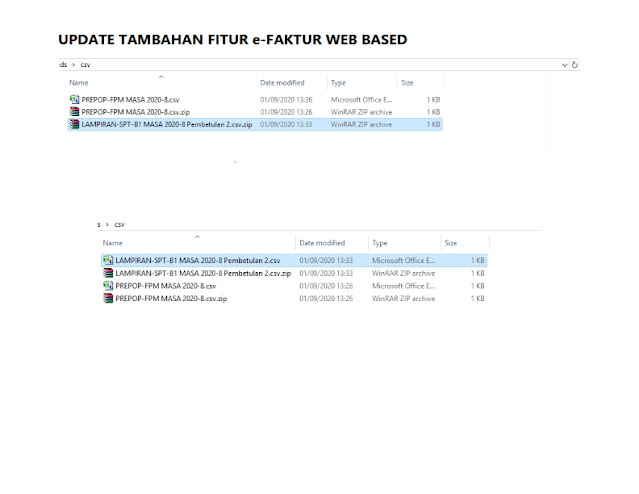
Task: Select LAMPIRAN-SPT-B1 MASA 2020-8 Pembetulan 2.csv in the lower list
Action: point(198,260)
